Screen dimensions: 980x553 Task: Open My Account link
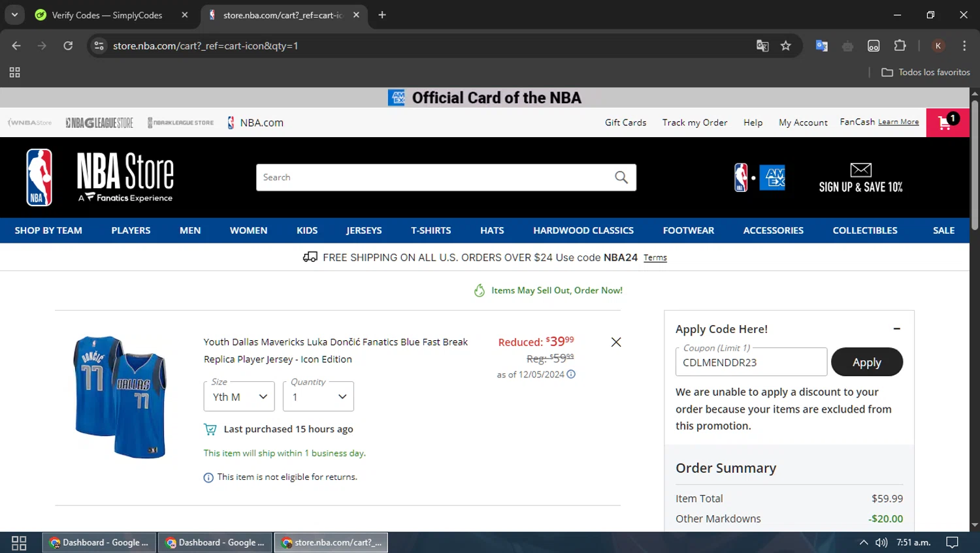[x=803, y=123]
